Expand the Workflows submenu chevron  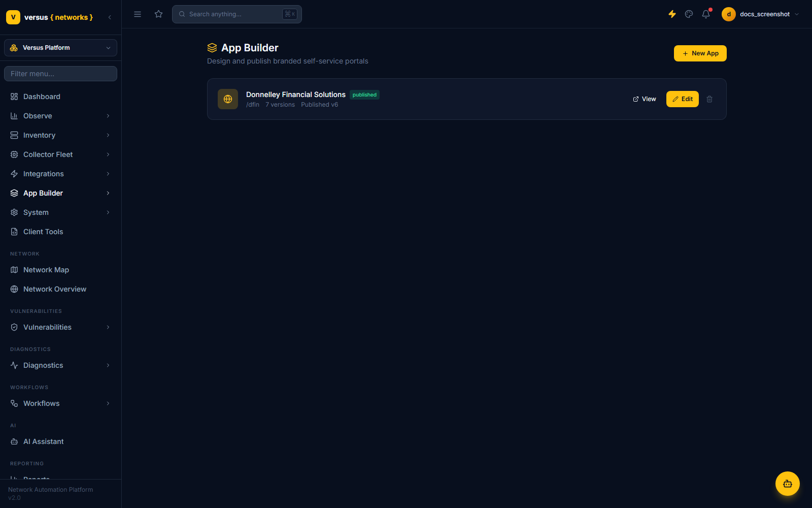108,403
